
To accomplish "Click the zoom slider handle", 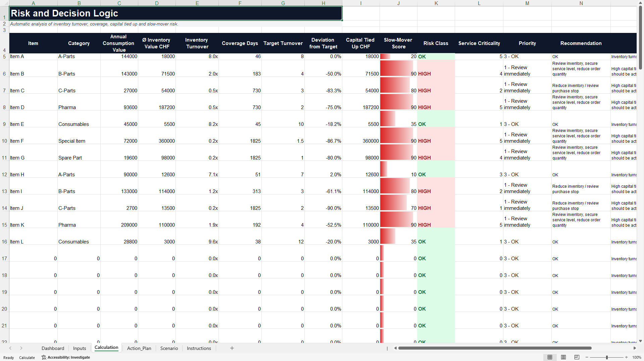I will point(607,357).
